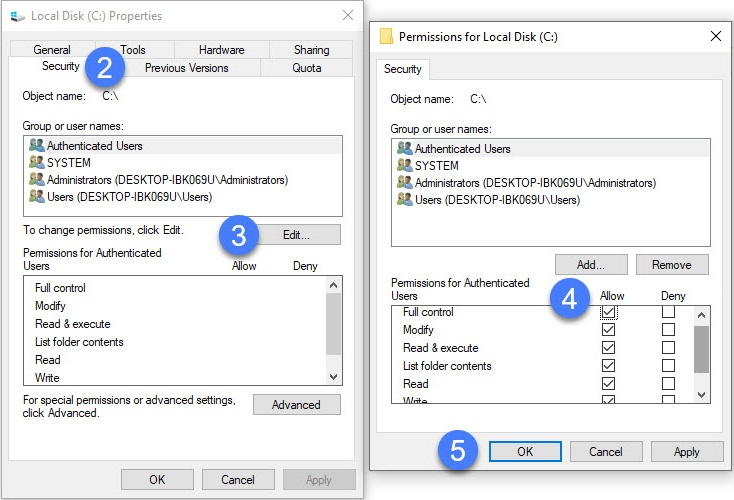Viewport: 734px width, 500px height.
Task: Toggle Allow checkbox for Modify
Action: [609, 330]
